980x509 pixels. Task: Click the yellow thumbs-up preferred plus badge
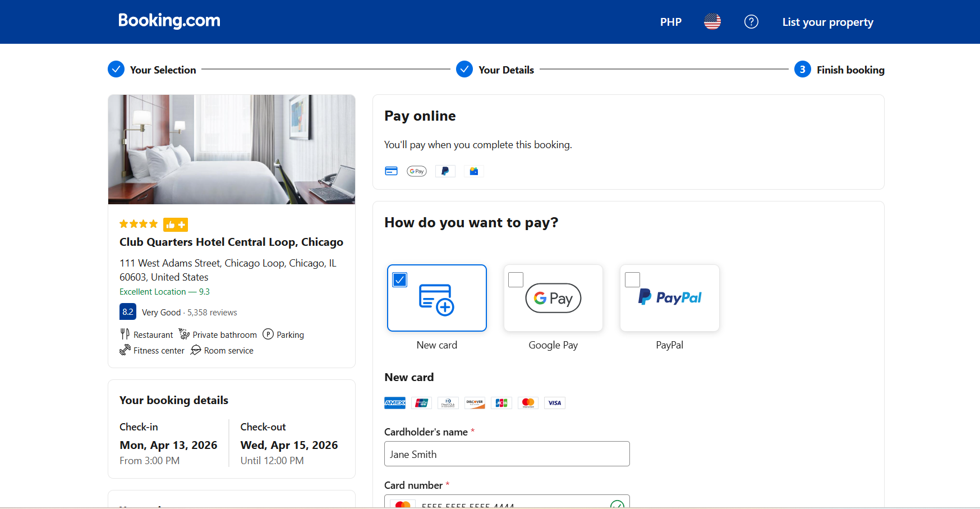click(176, 224)
